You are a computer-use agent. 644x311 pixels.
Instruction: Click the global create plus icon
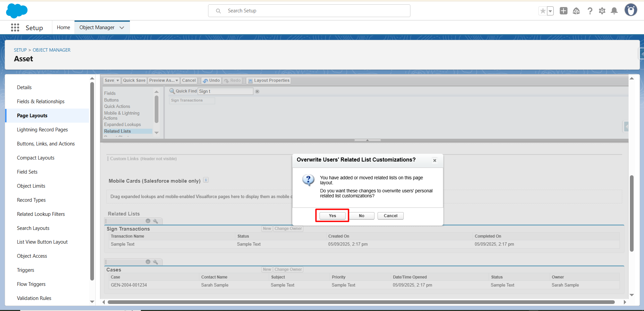pyautogui.click(x=563, y=11)
